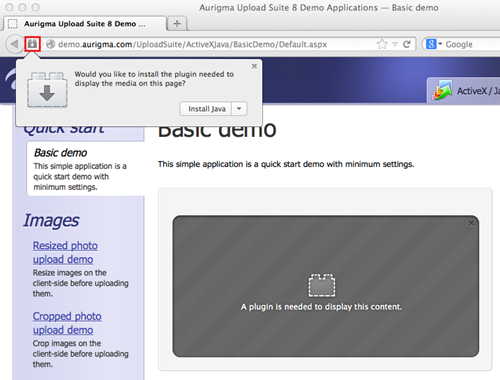Click the missing plugin brick icon
500x380 pixels.
(x=322, y=285)
